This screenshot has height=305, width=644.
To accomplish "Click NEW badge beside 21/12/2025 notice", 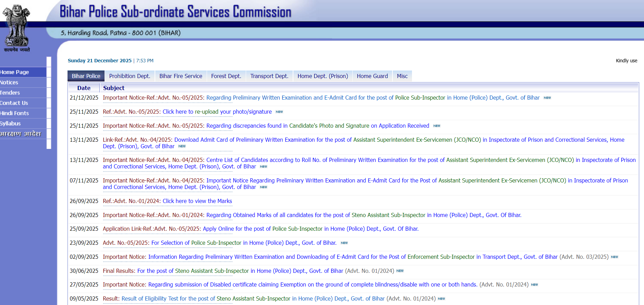I will [x=547, y=98].
